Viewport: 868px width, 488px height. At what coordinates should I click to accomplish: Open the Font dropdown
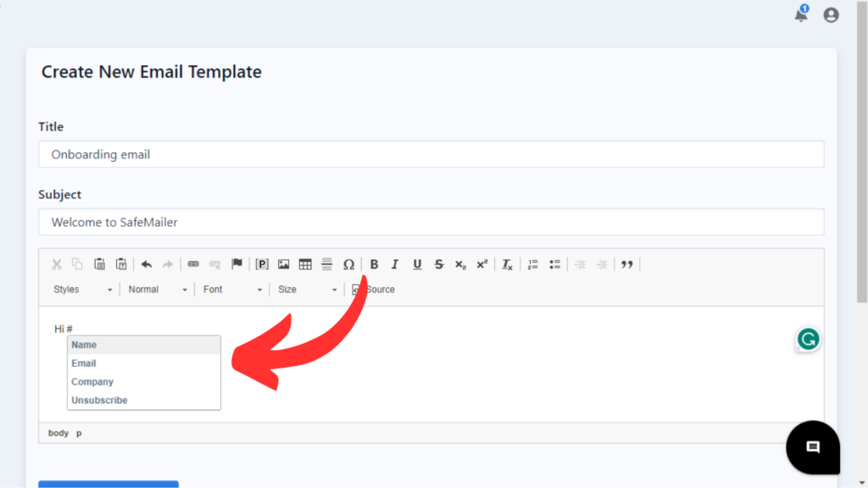[x=232, y=290]
